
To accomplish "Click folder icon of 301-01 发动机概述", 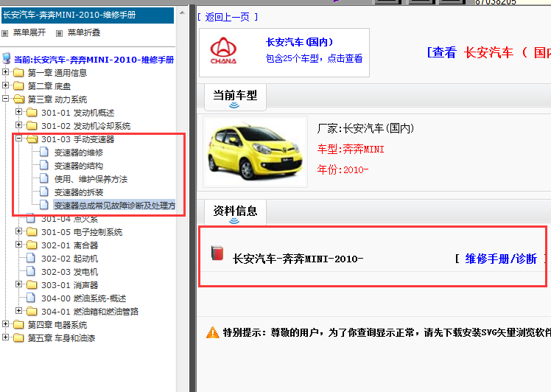I will (32, 113).
